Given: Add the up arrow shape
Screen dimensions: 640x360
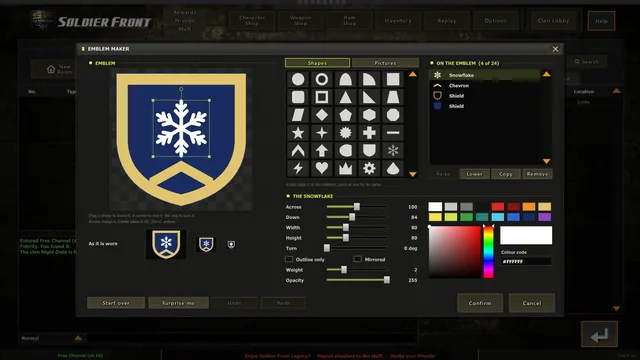Looking at the screenshot, I should click(x=322, y=151).
